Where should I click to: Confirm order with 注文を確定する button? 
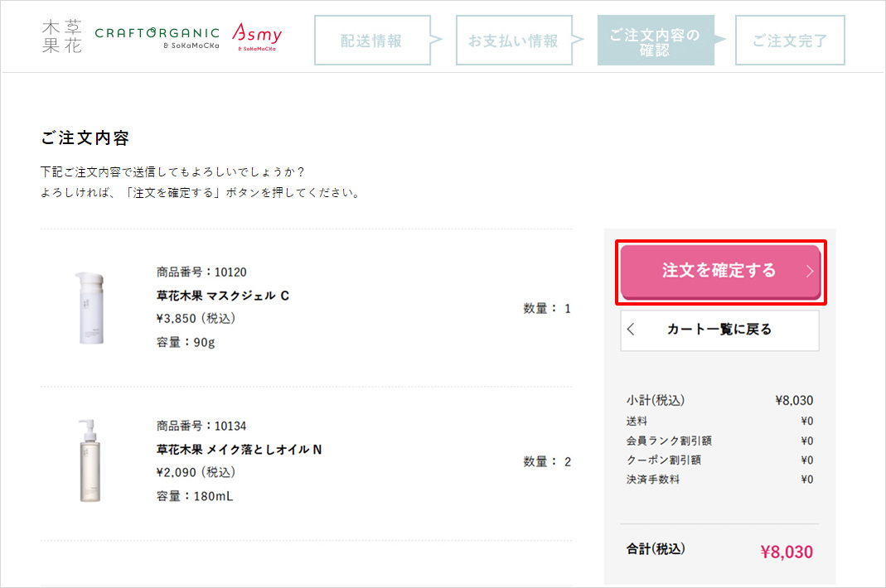pyautogui.click(x=720, y=272)
